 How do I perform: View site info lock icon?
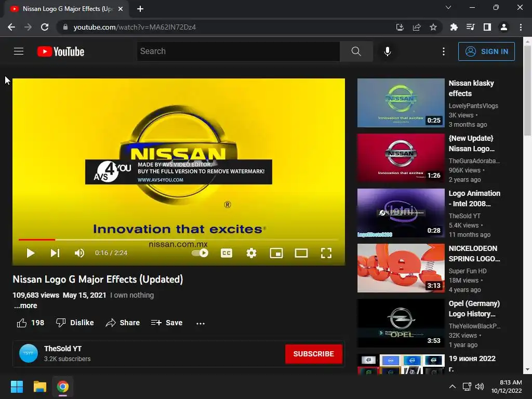click(65, 27)
